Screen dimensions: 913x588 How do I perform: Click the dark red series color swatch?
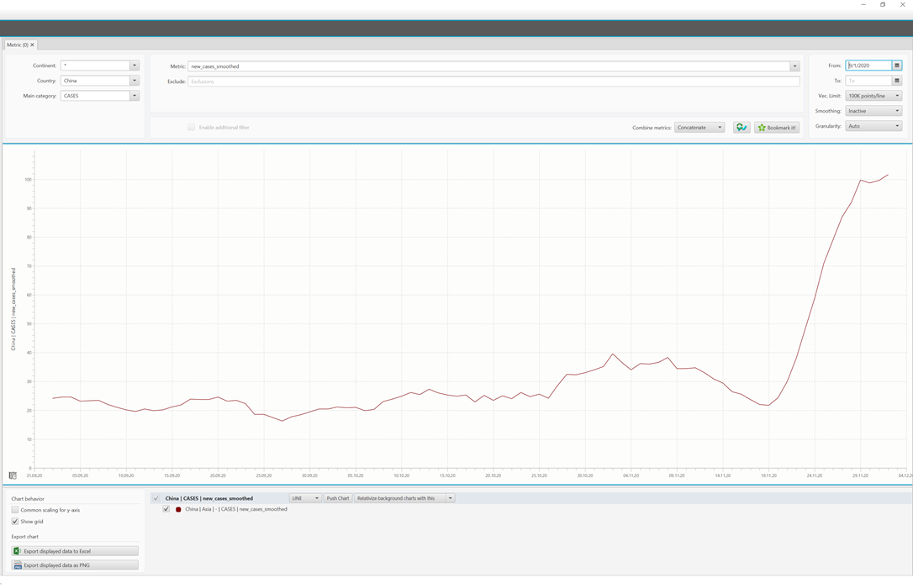coord(178,509)
